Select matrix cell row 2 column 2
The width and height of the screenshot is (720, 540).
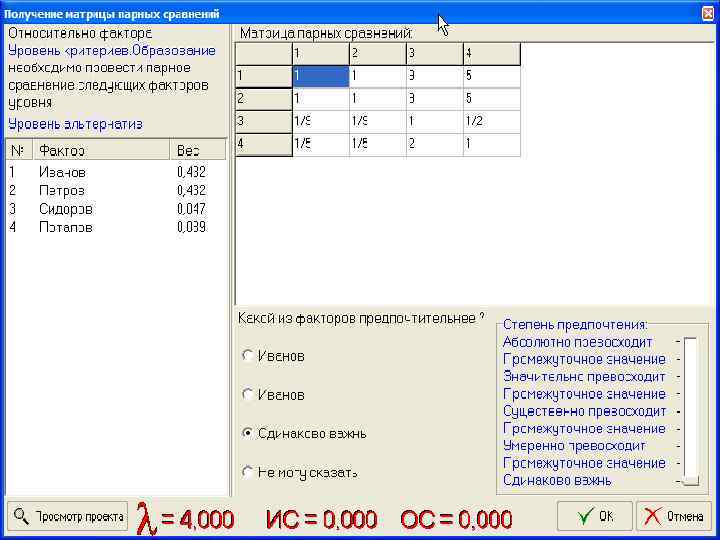tap(377, 99)
